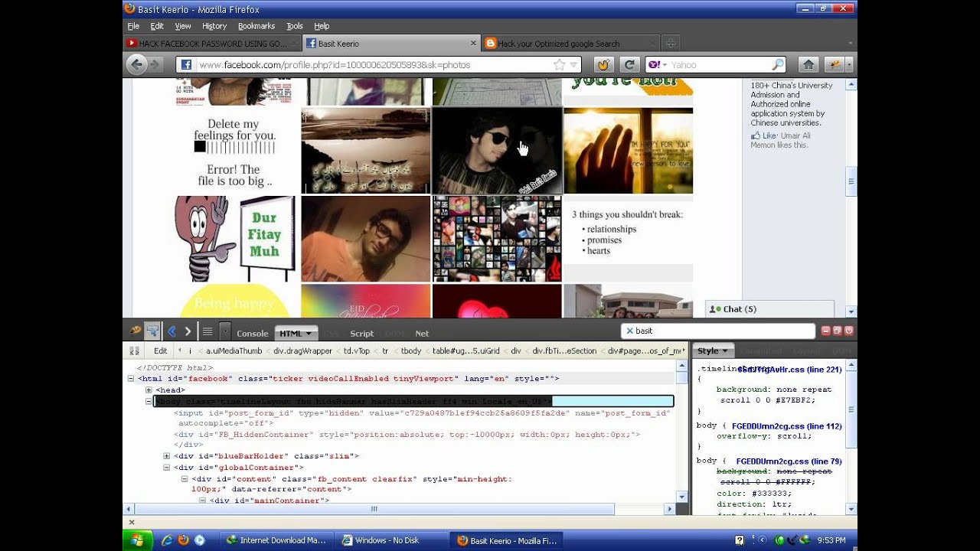Open the History menu
980x551 pixels.
[x=214, y=26]
